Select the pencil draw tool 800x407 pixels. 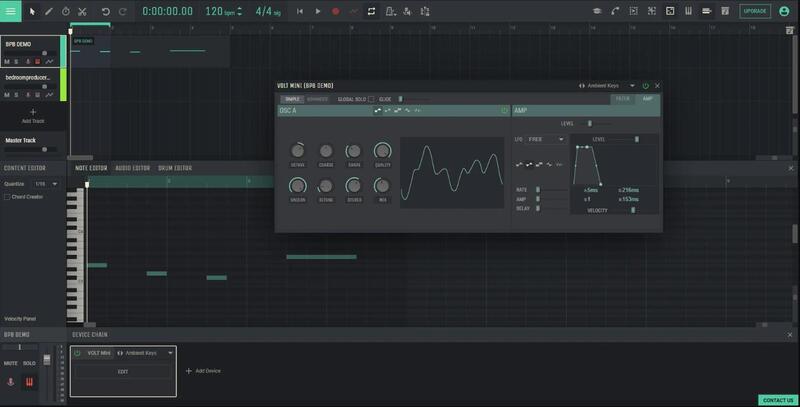(x=49, y=11)
